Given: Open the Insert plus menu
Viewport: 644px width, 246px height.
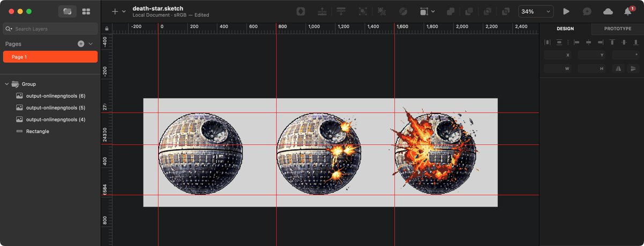Looking at the screenshot, I should [115, 11].
